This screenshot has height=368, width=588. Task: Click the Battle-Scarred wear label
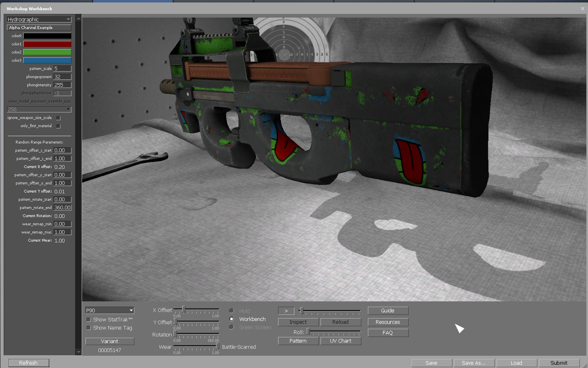pyautogui.click(x=239, y=347)
